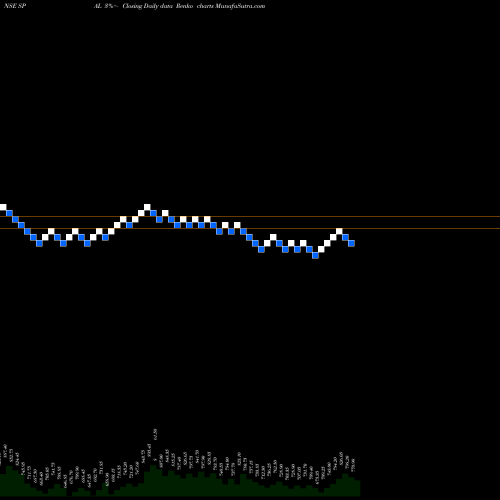Click the 'Closing Daily data' header text
Screen dimensions: 500x500
coord(148,6)
